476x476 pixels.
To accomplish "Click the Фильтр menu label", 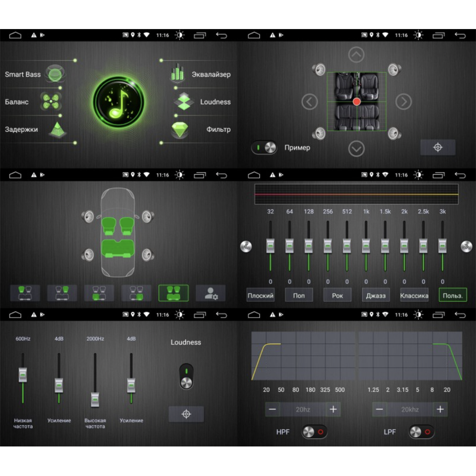I will coord(218,129).
